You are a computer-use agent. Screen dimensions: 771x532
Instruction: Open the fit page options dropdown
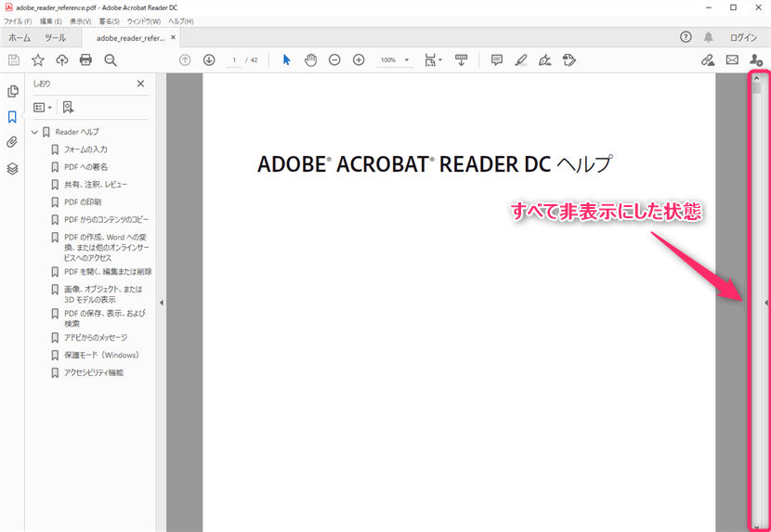pos(433,60)
